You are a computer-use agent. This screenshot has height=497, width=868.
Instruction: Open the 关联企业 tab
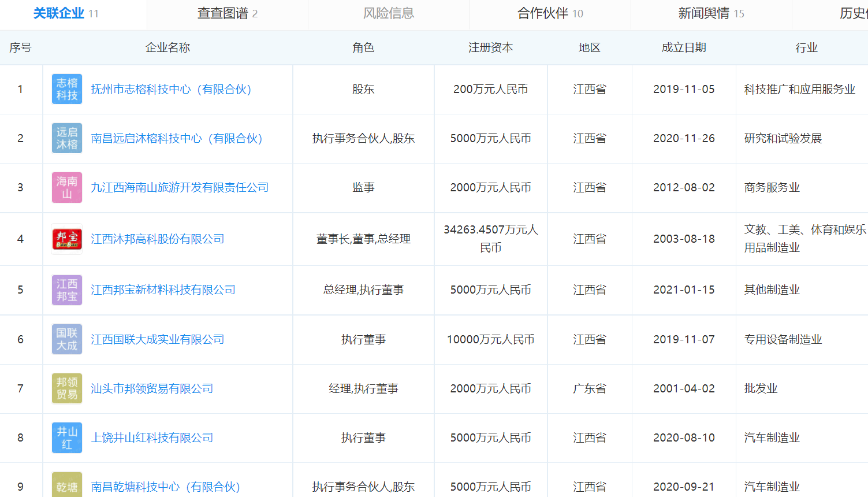(x=66, y=13)
